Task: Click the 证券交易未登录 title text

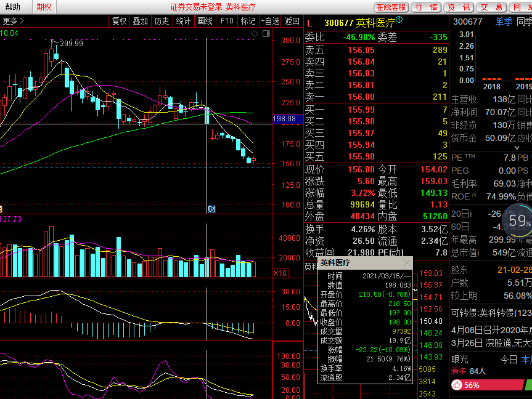Action: 196,7
